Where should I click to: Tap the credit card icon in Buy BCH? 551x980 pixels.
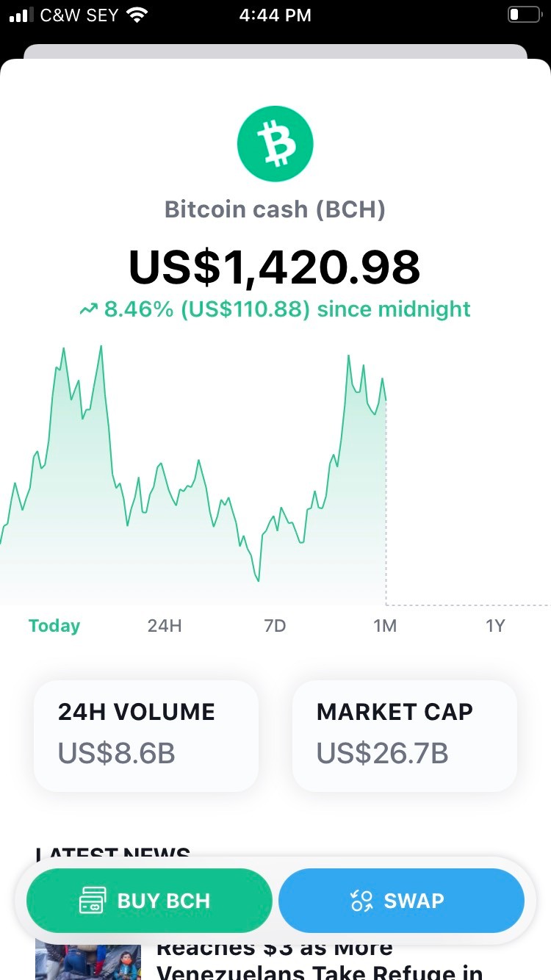[x=93, y=901]
